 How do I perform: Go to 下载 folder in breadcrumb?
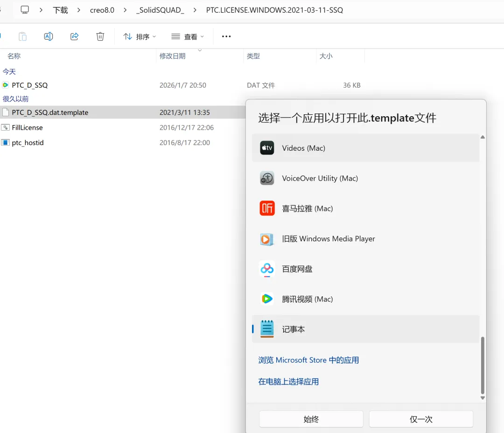click(60, 10)
